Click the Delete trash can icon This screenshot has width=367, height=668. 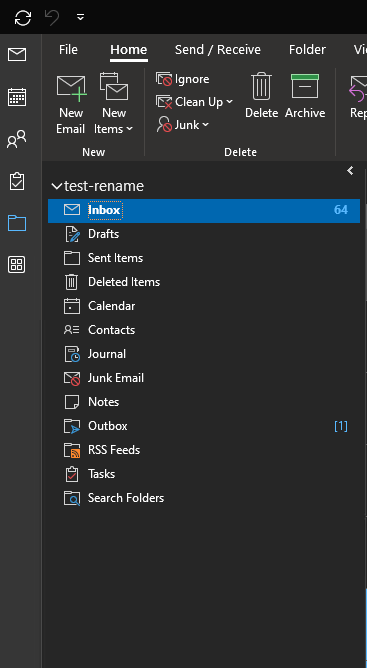pos(261,96)
